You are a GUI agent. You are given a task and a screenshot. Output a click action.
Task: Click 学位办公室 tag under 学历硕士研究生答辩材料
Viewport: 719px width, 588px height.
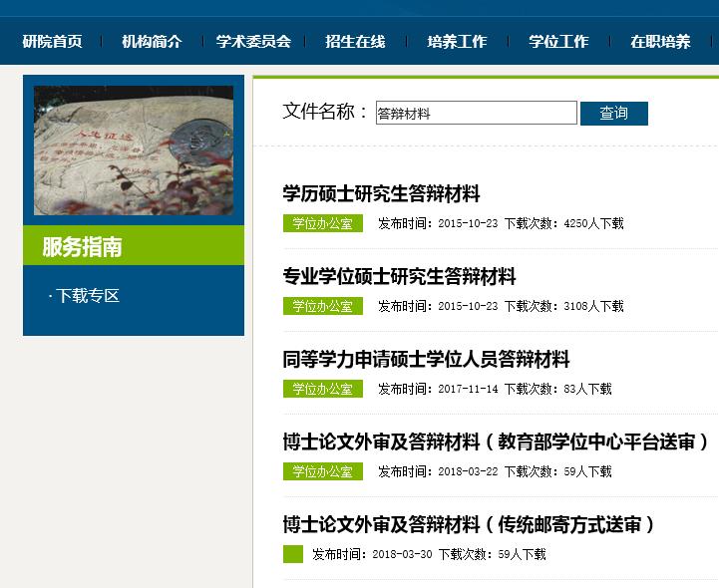tap(322, 223)
